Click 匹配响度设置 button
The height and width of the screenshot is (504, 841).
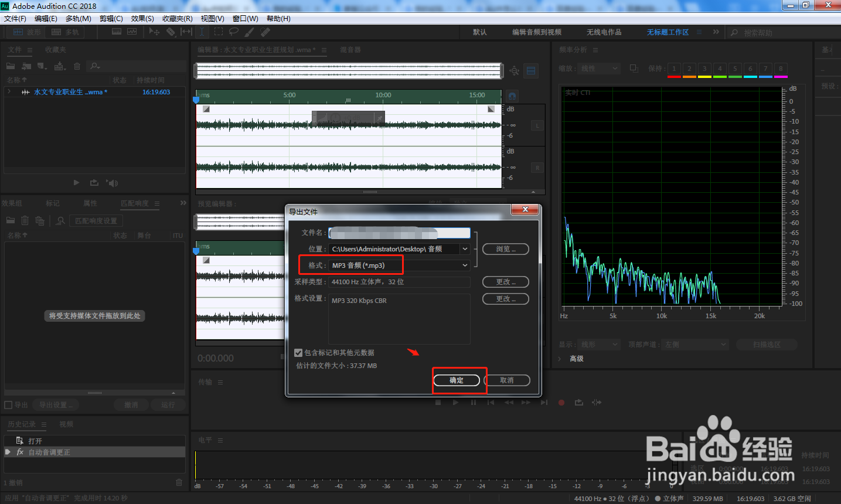tap(96, 221)
